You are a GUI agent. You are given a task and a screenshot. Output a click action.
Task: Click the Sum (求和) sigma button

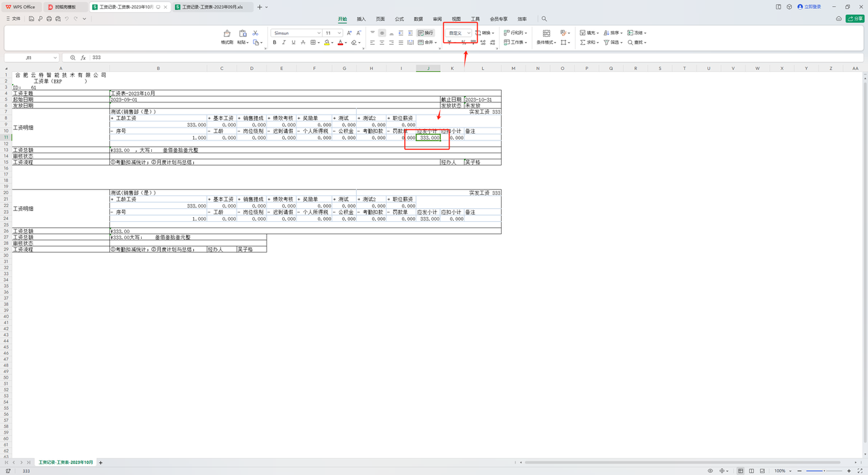[589, 43]
